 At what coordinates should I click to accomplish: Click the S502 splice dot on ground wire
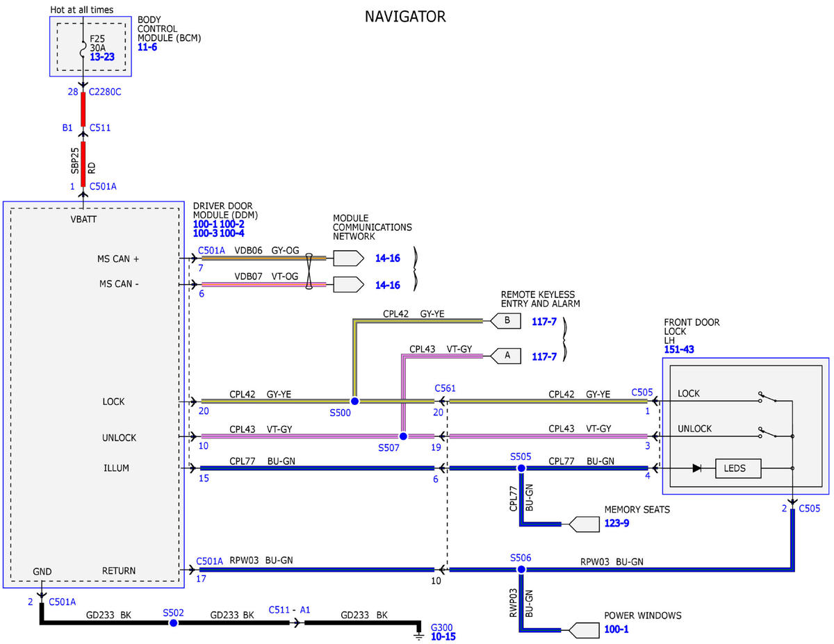[x=173, y=623]
